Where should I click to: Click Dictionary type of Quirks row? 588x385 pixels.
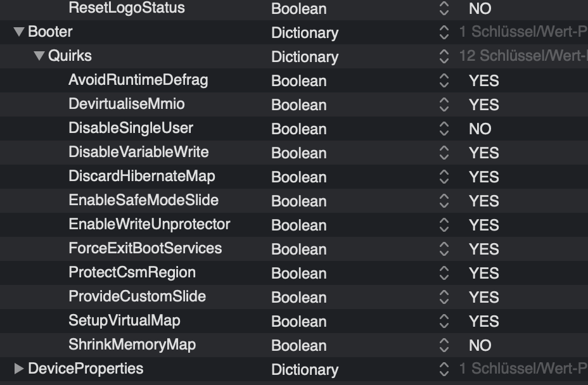click(305, 57)
